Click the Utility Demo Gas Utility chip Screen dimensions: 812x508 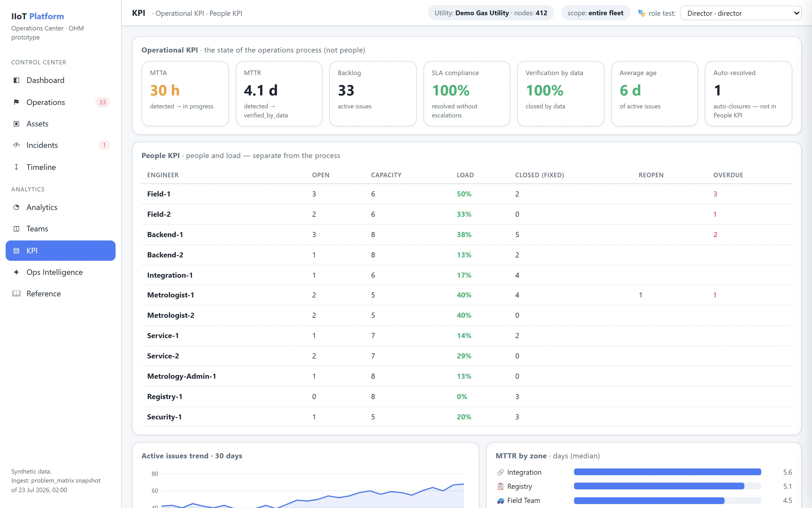(491, 13)
